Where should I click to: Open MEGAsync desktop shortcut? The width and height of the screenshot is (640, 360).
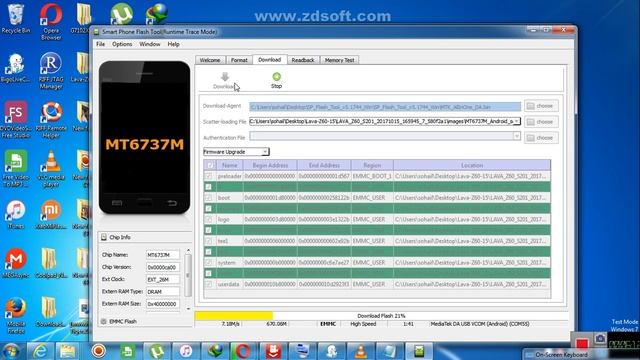16,263
